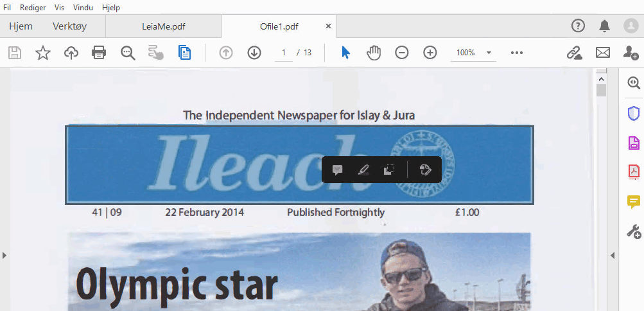The width and height of the screenshot is (644, 311).
Task: Expand the left navigation pane
Action: [4, 256]
